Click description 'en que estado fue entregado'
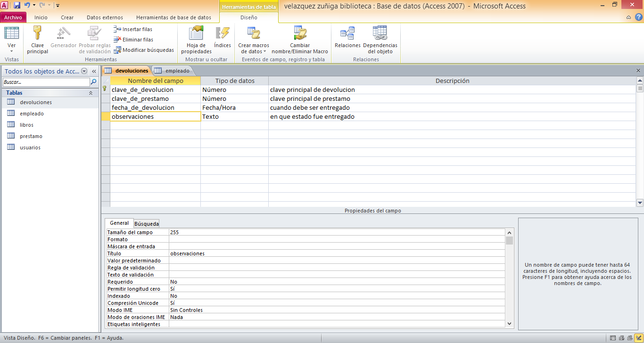This screenshot has height=343, width=644. pos(312,116)
